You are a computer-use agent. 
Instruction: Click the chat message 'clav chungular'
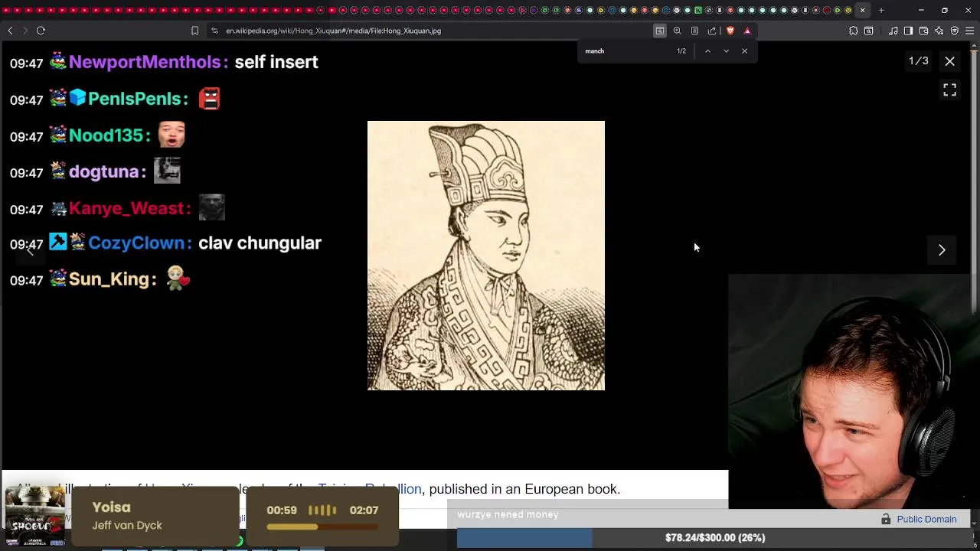260,243
